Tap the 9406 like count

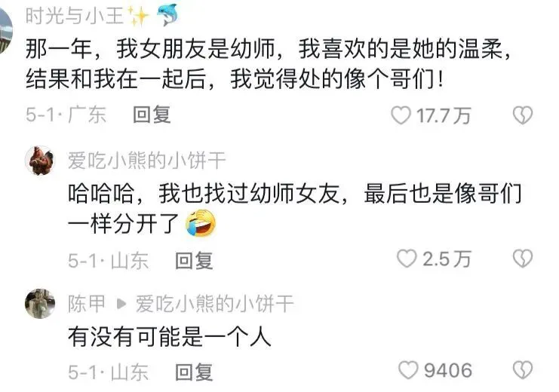click(x=448, y=371)
